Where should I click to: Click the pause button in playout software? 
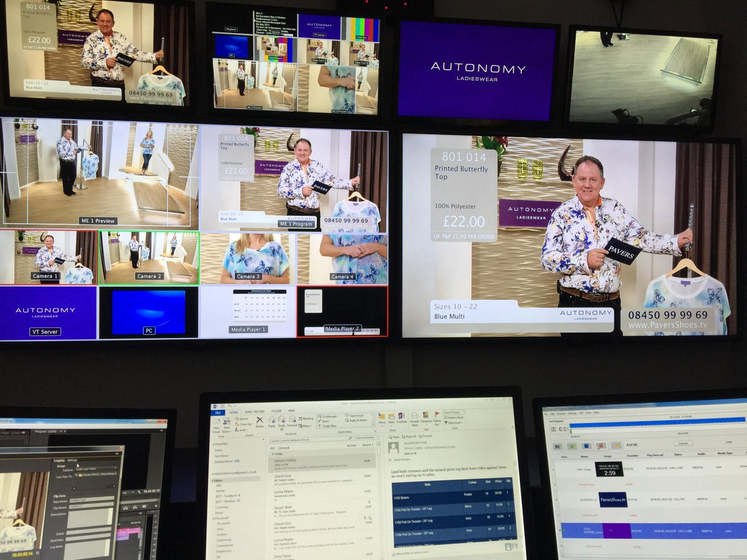click(x=601, y=445)
